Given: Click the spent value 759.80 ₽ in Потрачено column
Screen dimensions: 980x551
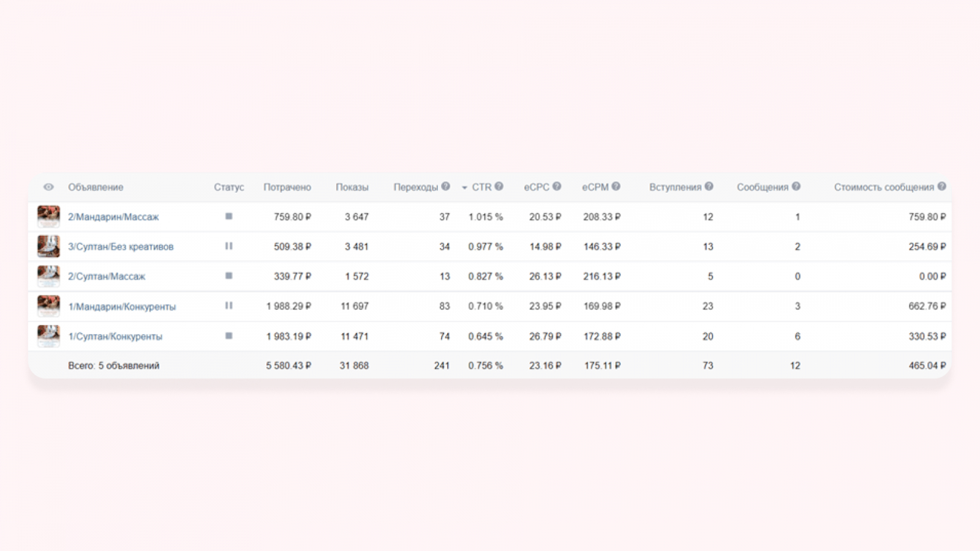Looking at the screenshot, I should 292,217.
